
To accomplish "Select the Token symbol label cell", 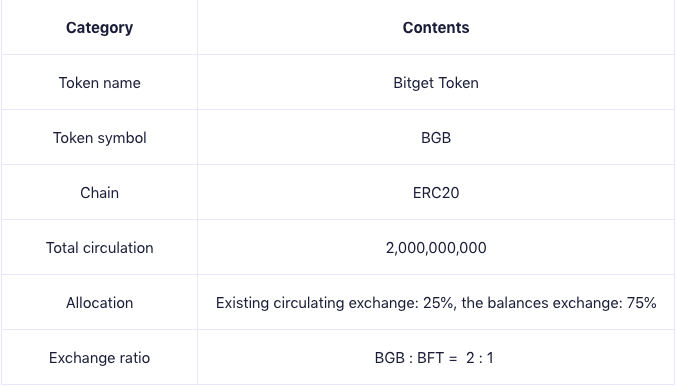I will 99,137.
